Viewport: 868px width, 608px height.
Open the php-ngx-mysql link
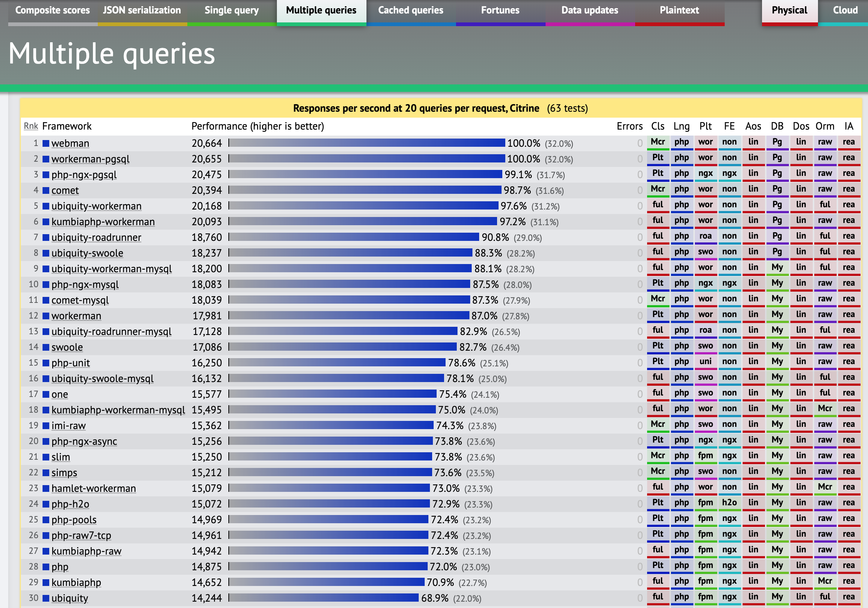click(85, 285)
